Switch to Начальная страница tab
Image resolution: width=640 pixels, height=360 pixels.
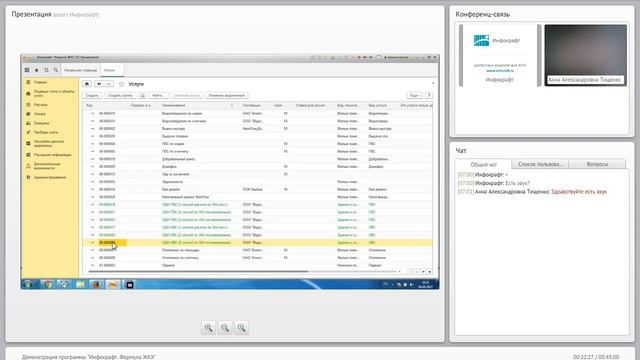[x=80, y=70]
